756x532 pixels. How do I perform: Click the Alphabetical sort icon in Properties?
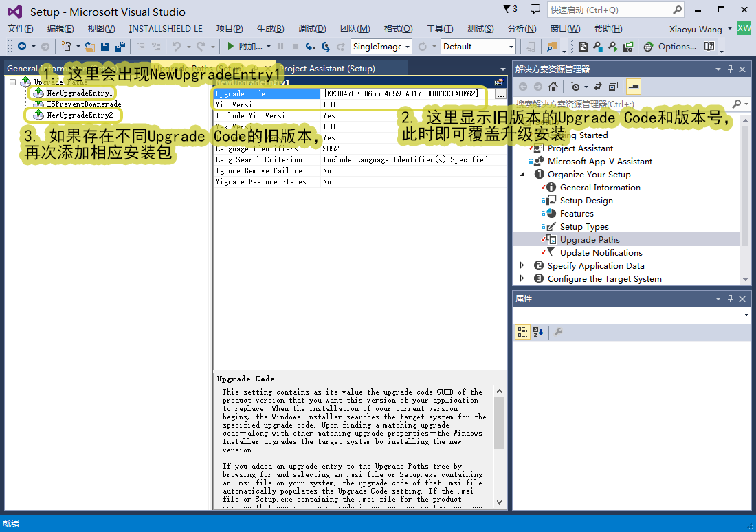538,332
